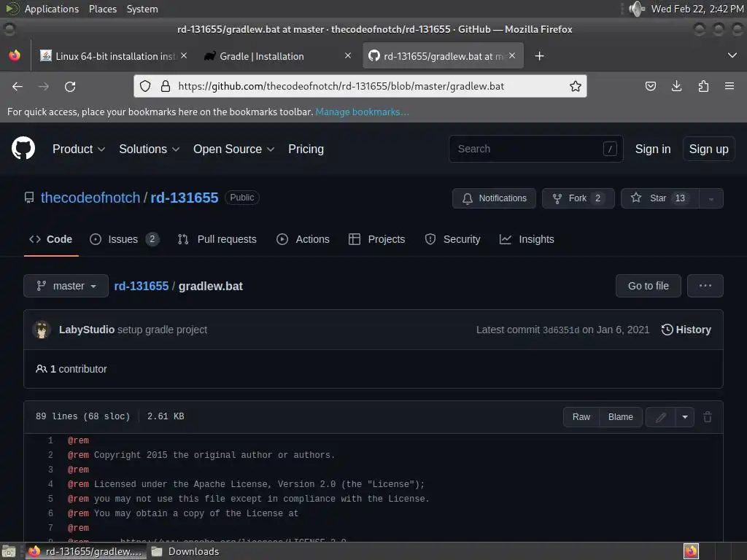This screenshot has width=747, height=560.
Task: Open the Applications menu
Action: [52, 9]
